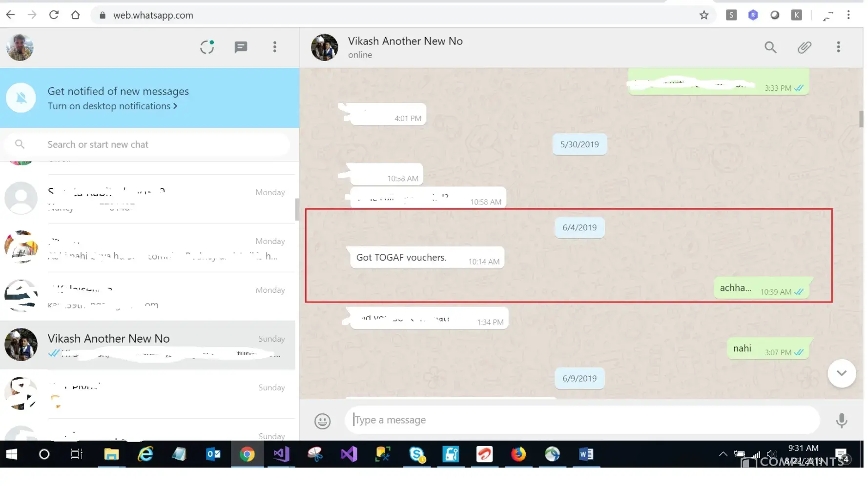The height and width of the screenshot is (488, 868).
Task: Expand the system tray hidden icons arrow
Action: [x=723, y=454]
